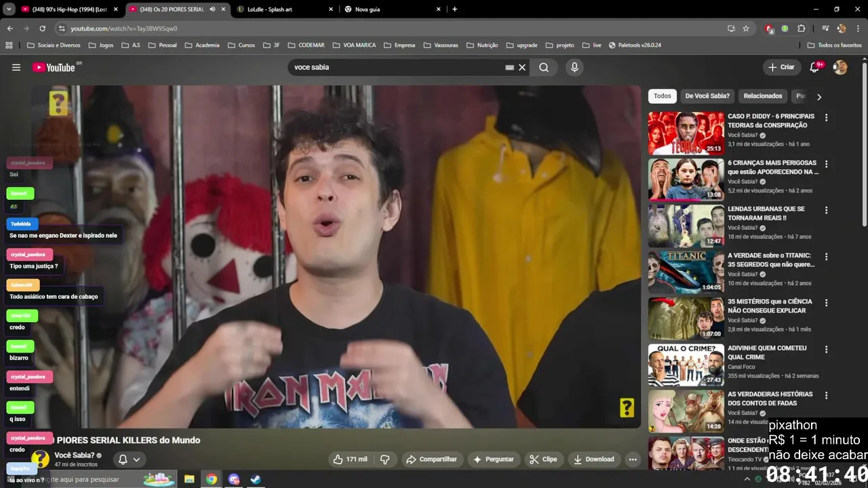This screenshot has height=488, width=868.
Task: Go back in browser
Action: click(x=9, y=28)
